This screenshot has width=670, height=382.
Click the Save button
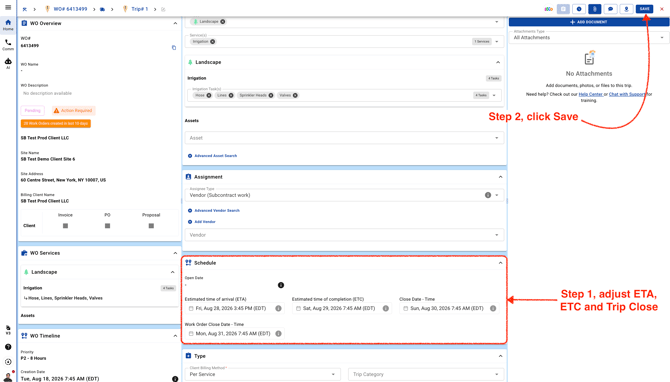click(644, 9)
